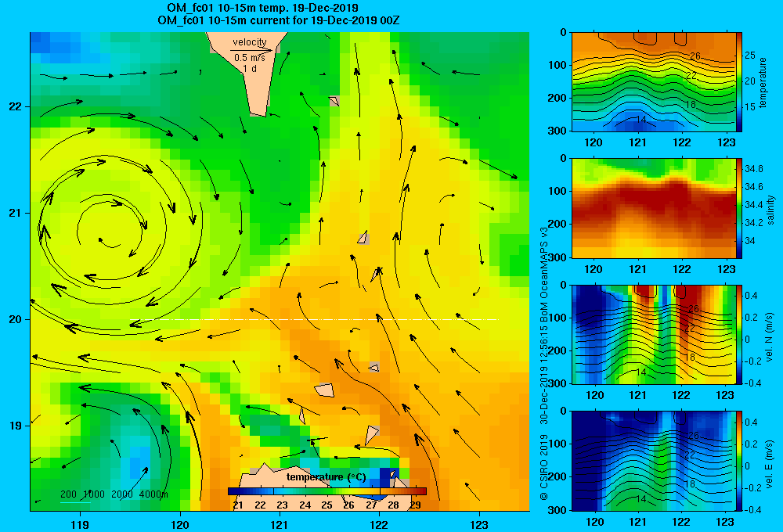Viewport: 783px width, 532px height.
Task: Click longitude '120' tick label on main map
Action: [180, 524]
